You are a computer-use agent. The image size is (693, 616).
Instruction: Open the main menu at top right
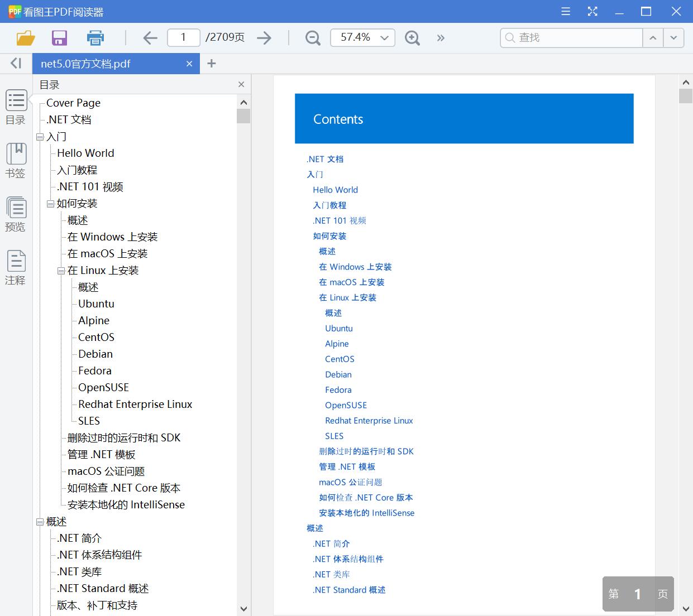point(565,11)
